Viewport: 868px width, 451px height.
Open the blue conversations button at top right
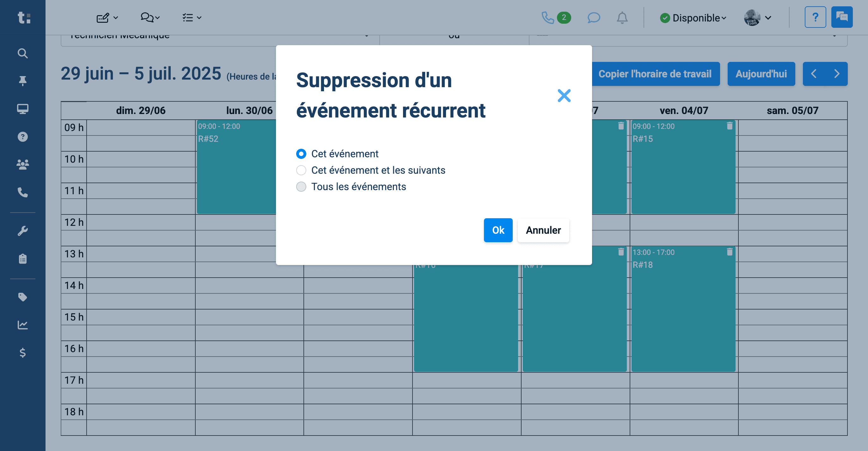point(842,17)
